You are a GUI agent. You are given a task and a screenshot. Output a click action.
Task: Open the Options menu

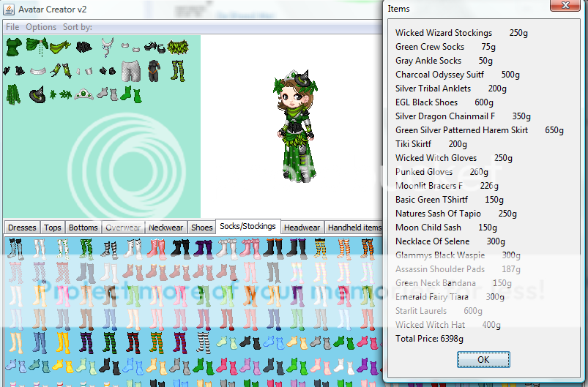click(41, 27)
